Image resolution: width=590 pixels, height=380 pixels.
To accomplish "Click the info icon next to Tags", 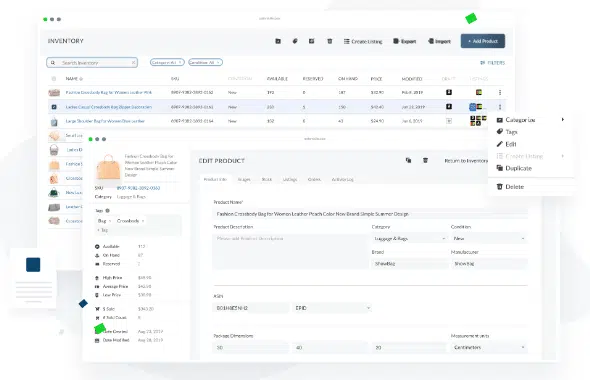I will (107, 211).
